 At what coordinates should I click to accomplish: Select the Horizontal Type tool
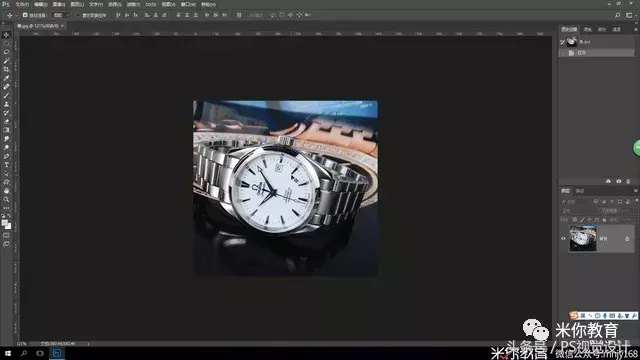[6, 165]
